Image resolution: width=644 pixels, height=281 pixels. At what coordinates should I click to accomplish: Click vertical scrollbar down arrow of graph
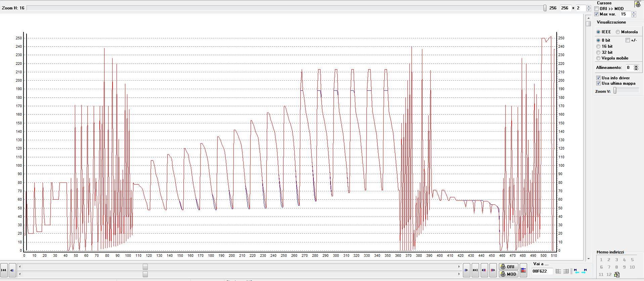pyautogui.click(x=588, y=258)
